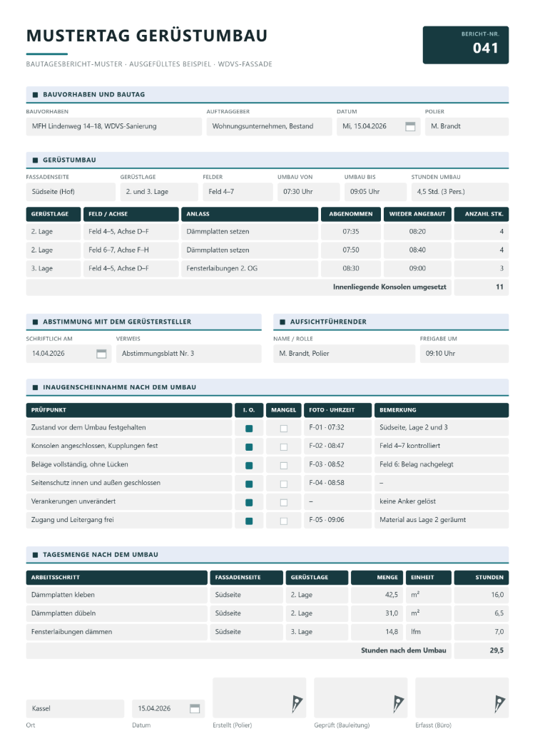
Task: Select photo entry F-02 · 08:47
Action: coord(337,446)
